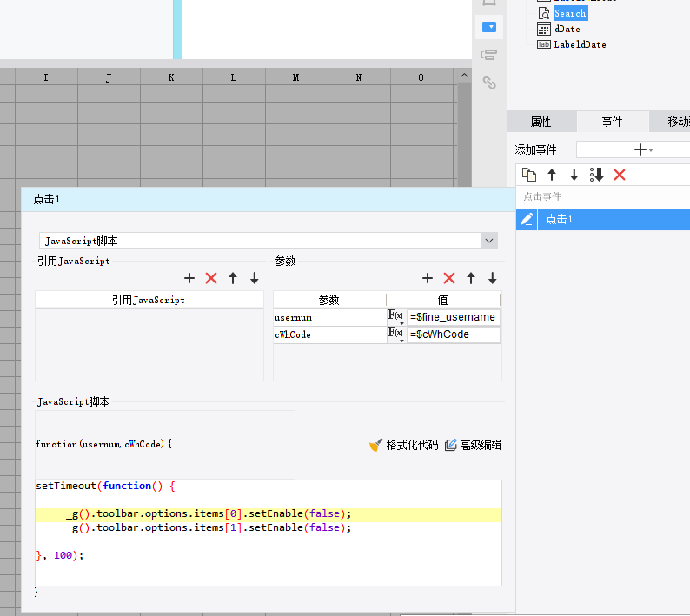The image size is (690, 616).
Task: Select column header K in spreadsheet
Action: point(171,77)
